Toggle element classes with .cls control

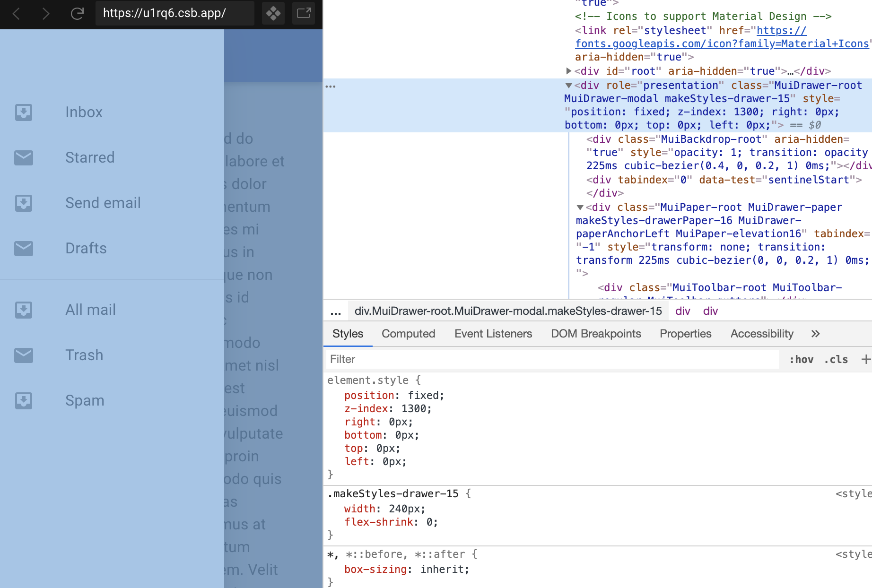pos(836,359)
